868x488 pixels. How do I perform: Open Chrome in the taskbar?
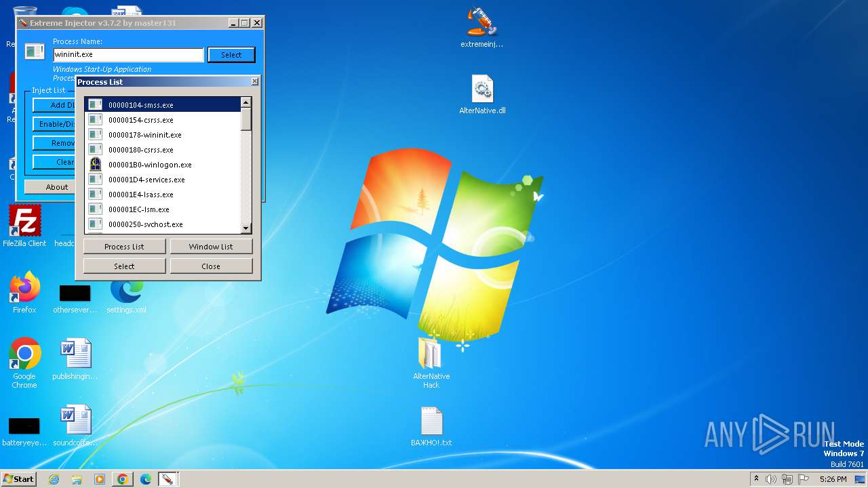[123, 479]
